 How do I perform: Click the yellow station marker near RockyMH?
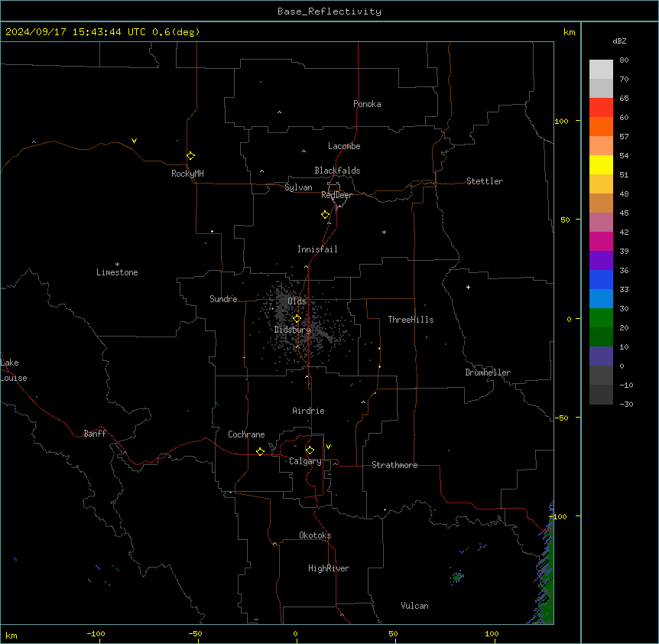pos(190,156)
